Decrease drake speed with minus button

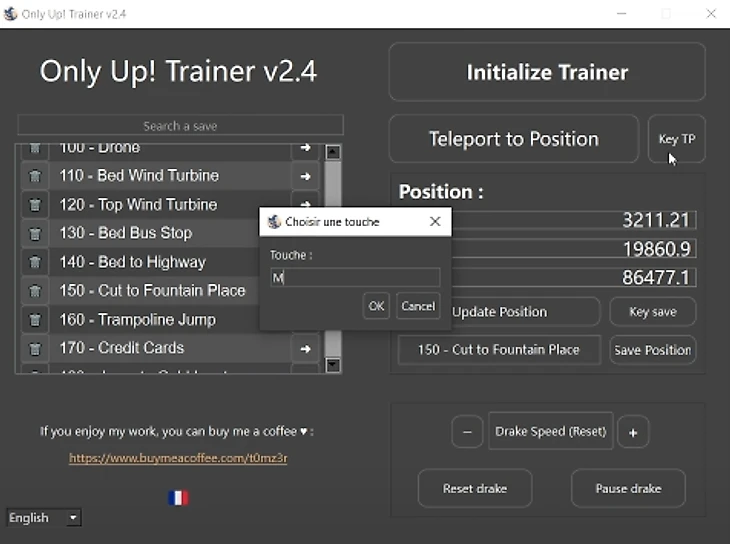tap(467, 432)
